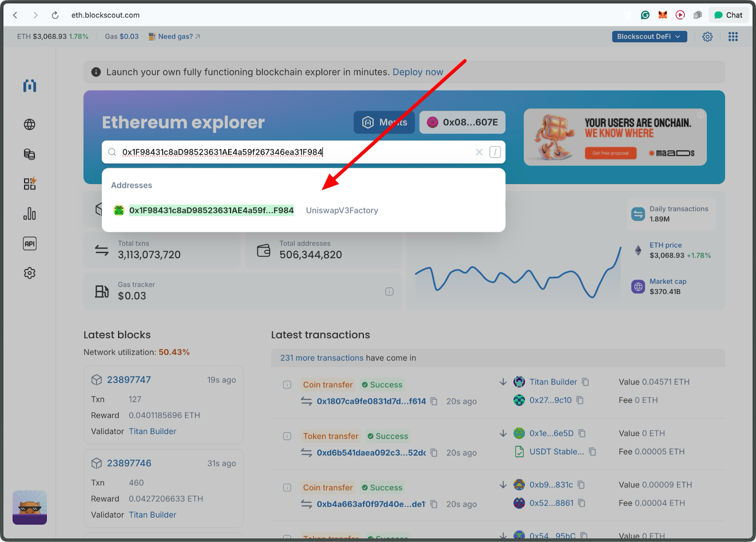Image resolution: width=756 pixels, height=542 pixels.
Task: Open the apps grid menu in the header
Action: (733, 36)
